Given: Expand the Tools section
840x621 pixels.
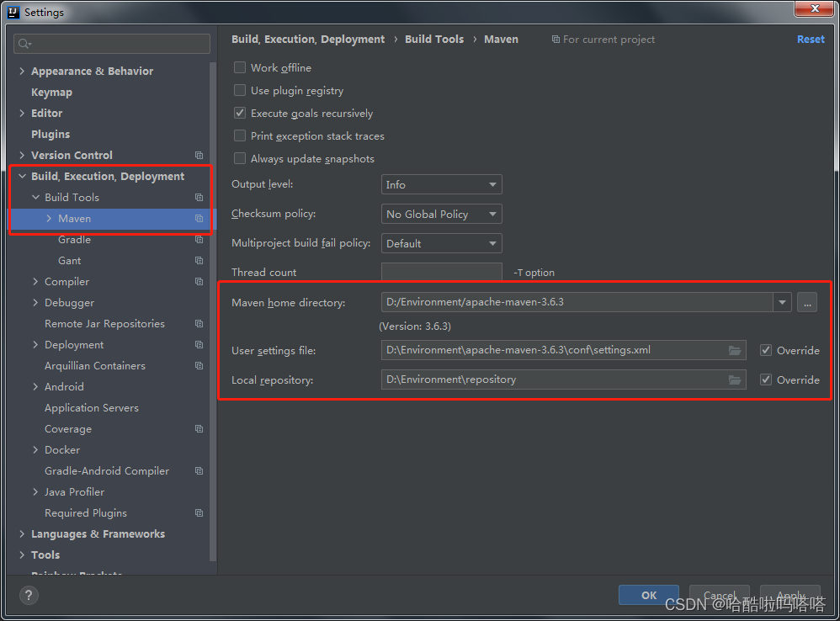Looking at the screenshot, I should click(x=22, y=555).
